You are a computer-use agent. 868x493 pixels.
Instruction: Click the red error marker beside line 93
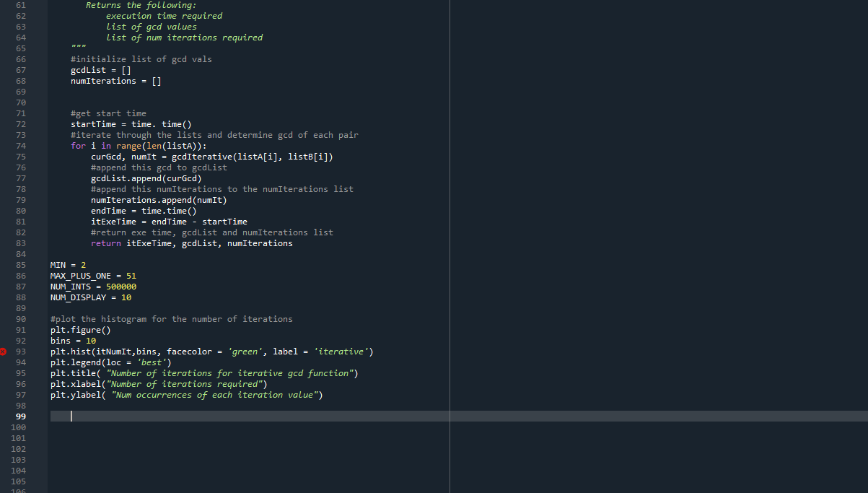point(3,352)
